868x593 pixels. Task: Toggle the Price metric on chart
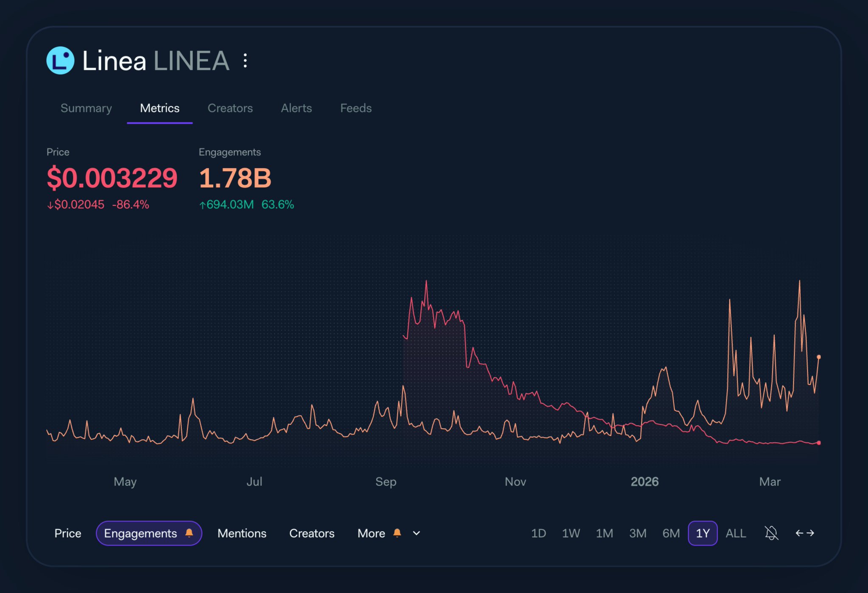tap(68, 533)
